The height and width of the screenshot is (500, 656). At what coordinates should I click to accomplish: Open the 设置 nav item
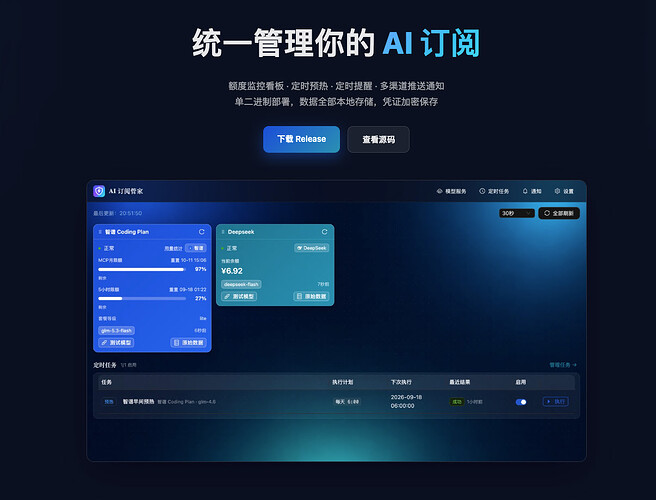coord(564,191)
